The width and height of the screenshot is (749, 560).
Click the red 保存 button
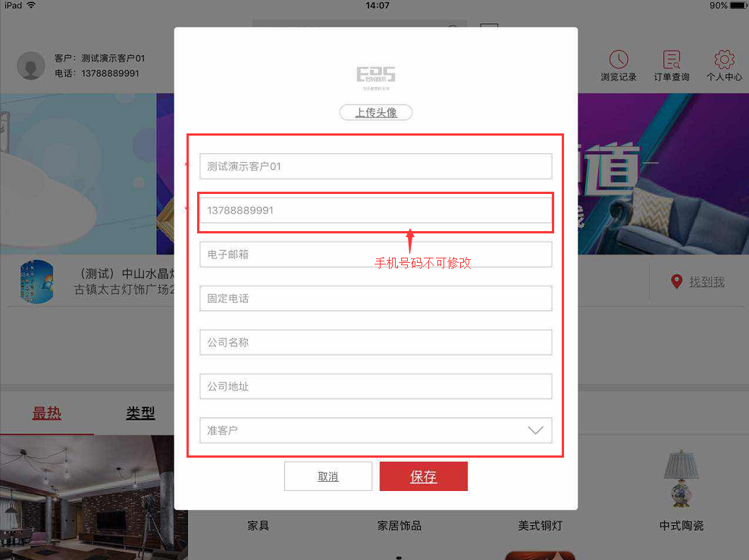[x=424, y=476]
